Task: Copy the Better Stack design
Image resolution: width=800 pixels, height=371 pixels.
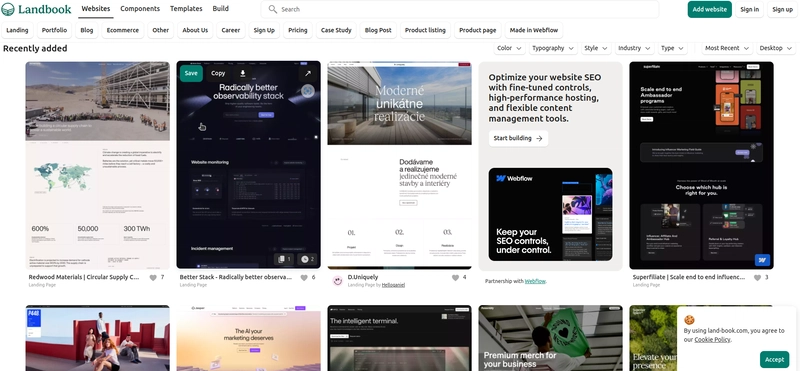Action: point(218,73)
